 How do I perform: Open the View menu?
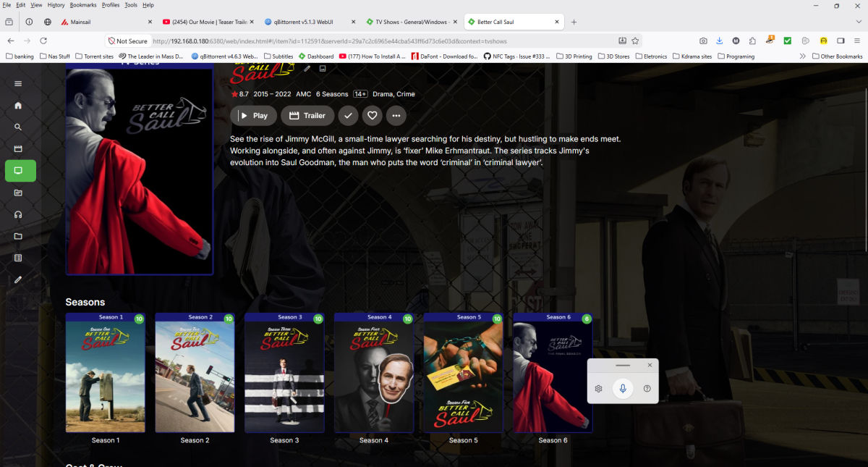36,5
